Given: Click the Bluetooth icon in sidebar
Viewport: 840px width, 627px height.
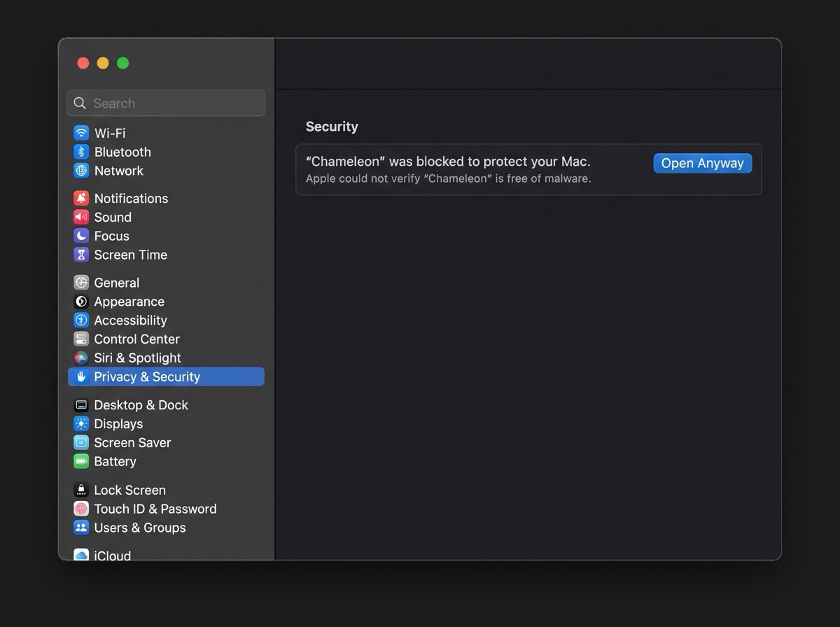Looking at the screenshot, I should click(x=81, y=152).
